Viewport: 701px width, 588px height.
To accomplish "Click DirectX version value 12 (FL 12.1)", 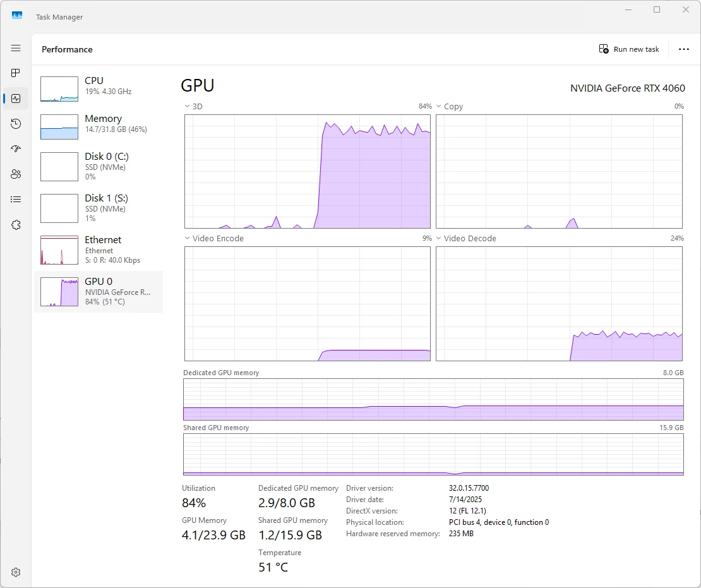I will click(x=467, y=511).
